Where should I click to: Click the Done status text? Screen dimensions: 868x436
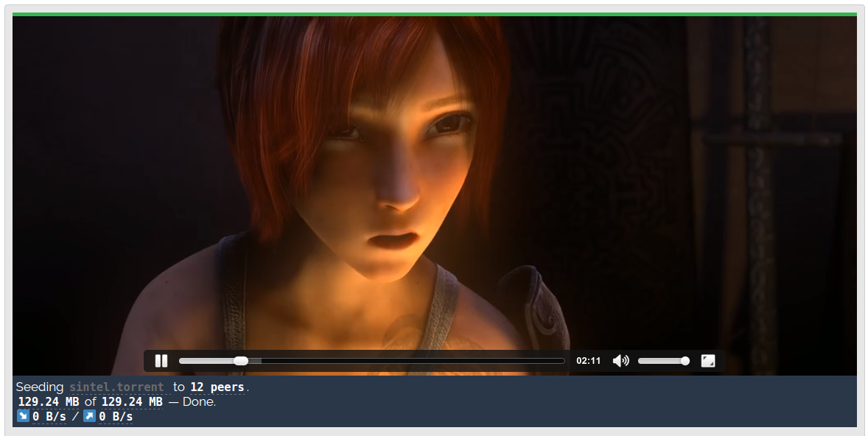(199, 401)
